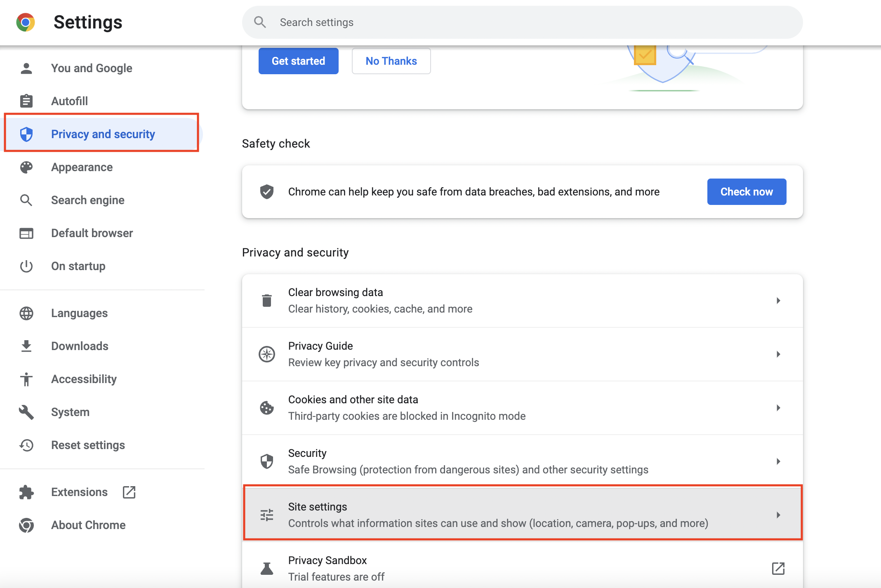The image size is (881, 588).
Task: Open the System section
Action: coord(102,412)
